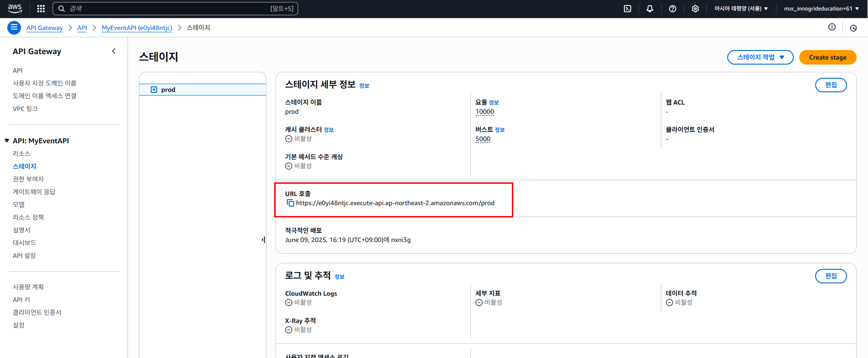Collapse the API Gateway side panel arrow
Screen dimensions: 868x358
(114, 51)
